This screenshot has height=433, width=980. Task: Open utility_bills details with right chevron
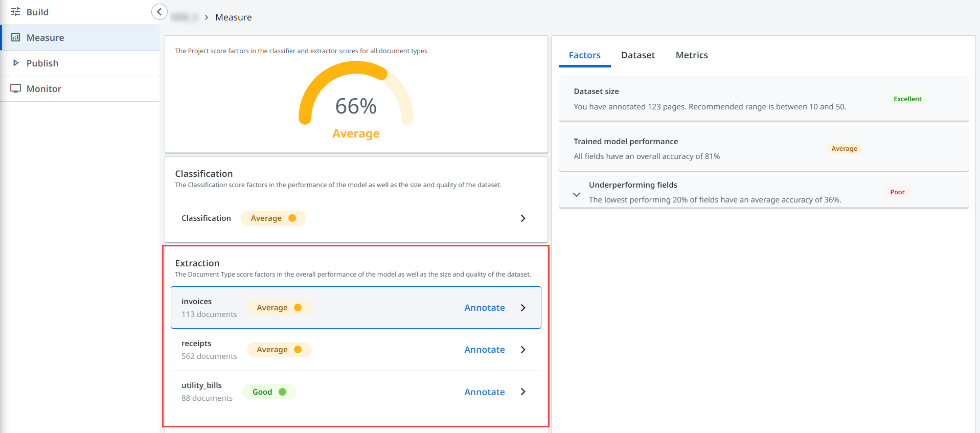(523, 392)
